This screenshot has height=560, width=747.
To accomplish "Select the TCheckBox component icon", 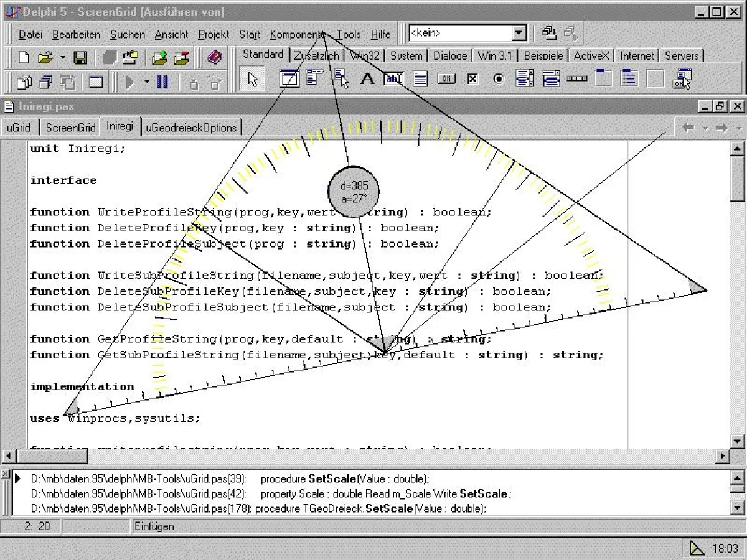I will [473, 79].
